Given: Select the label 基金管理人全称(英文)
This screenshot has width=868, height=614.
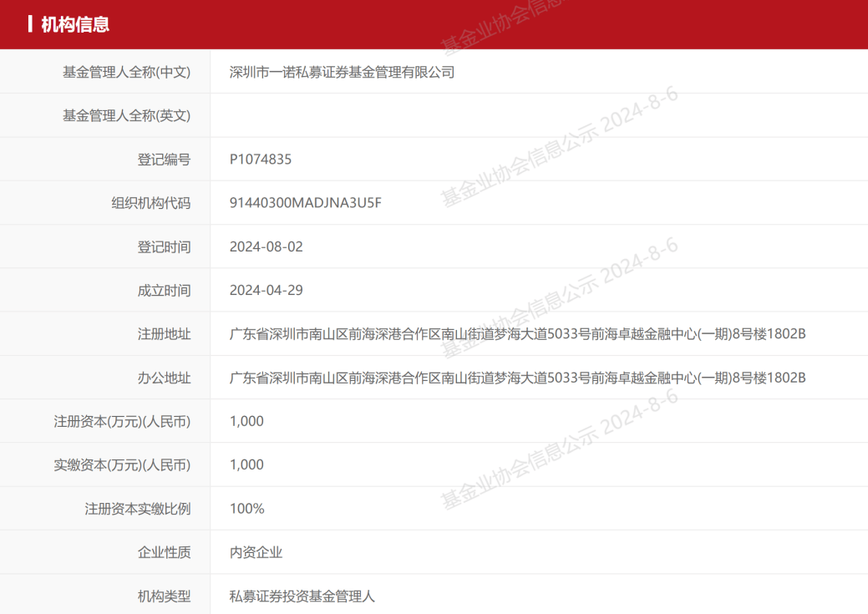Looking at the screenshot, I should [126, 116].
